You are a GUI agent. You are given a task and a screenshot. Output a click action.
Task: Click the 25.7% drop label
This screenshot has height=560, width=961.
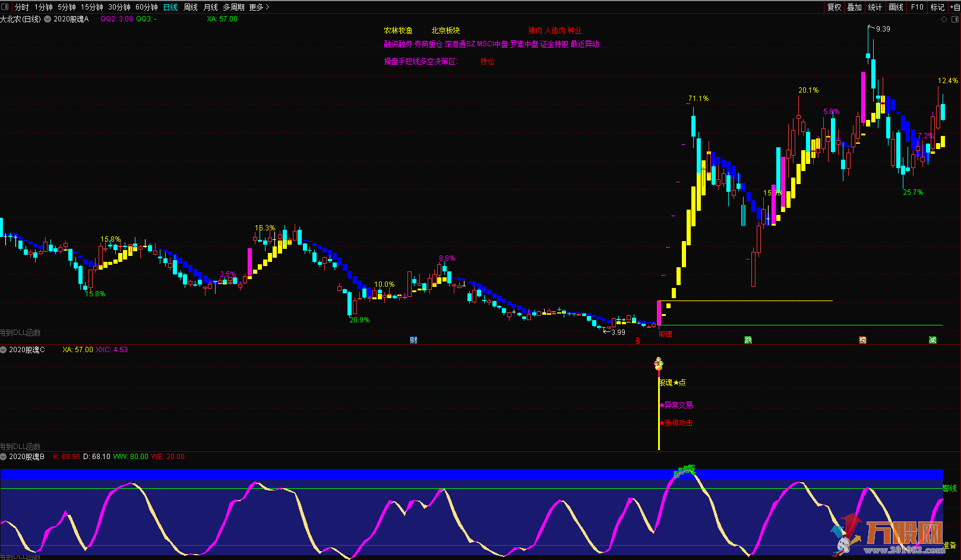(913, 192)
